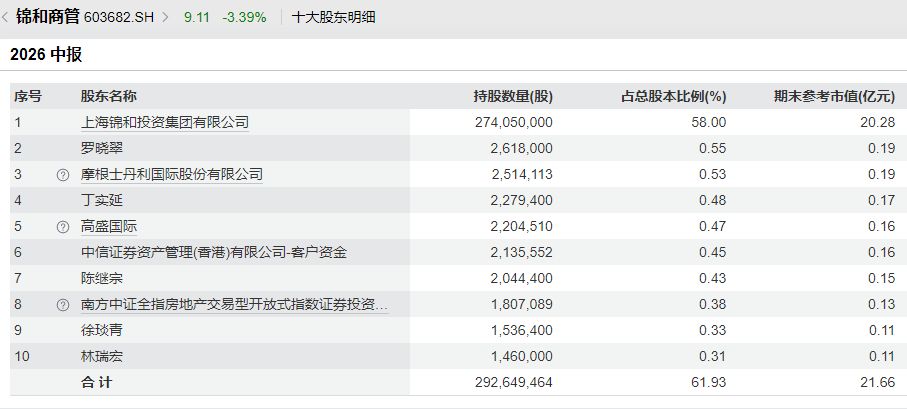This screenshot has width=907, height=409.
Task: Click the 0.15 market value cell
Action: click(882, 279)
